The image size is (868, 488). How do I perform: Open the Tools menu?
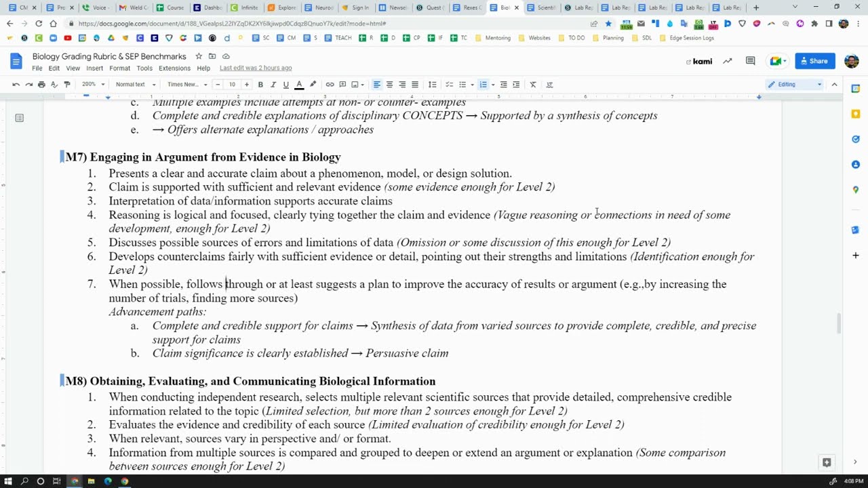144,68
